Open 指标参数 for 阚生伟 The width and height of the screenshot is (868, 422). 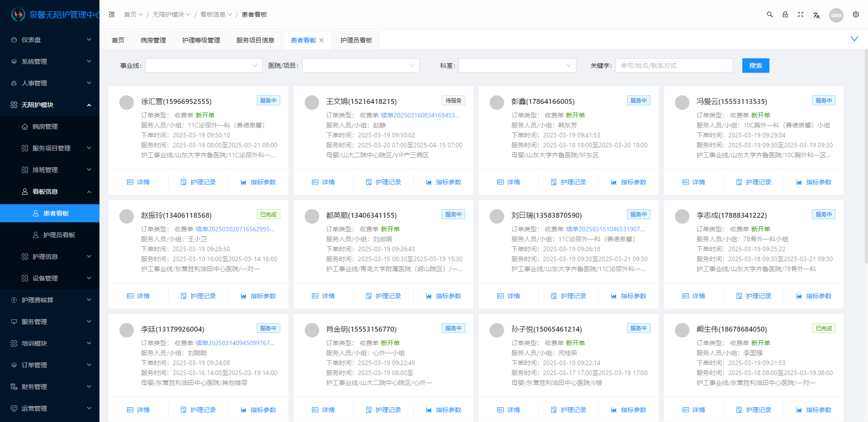[x=814, y=410]
